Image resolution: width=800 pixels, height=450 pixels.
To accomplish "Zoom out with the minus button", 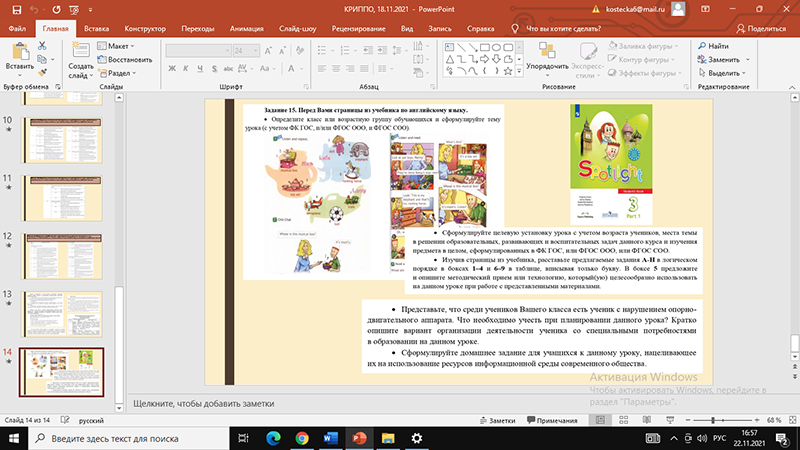I will (687, 420).
